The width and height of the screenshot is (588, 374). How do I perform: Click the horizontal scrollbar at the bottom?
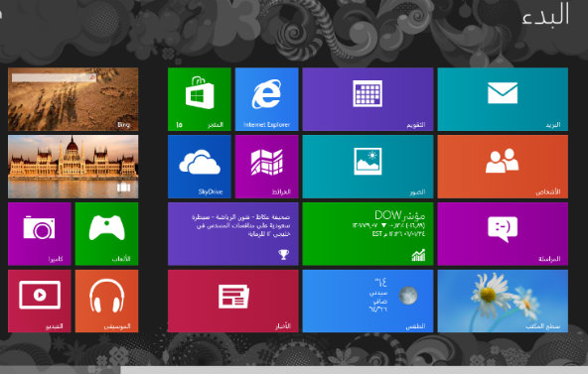(354, 370)
